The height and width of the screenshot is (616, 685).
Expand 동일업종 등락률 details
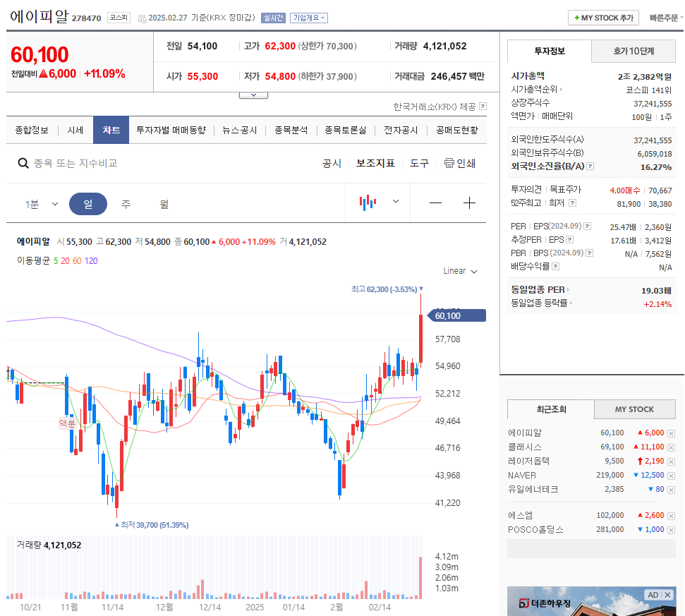(x=571, y=303)
